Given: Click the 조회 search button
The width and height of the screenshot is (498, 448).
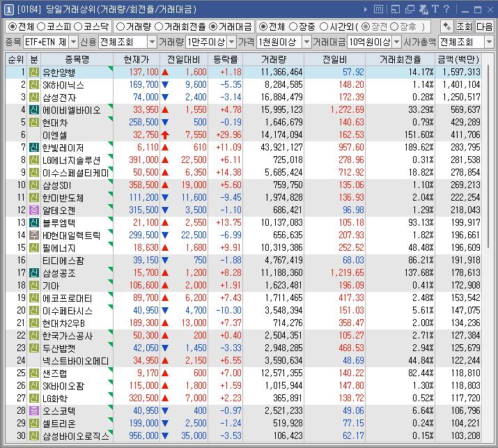Looking at the screenshot, I should 465,26.
